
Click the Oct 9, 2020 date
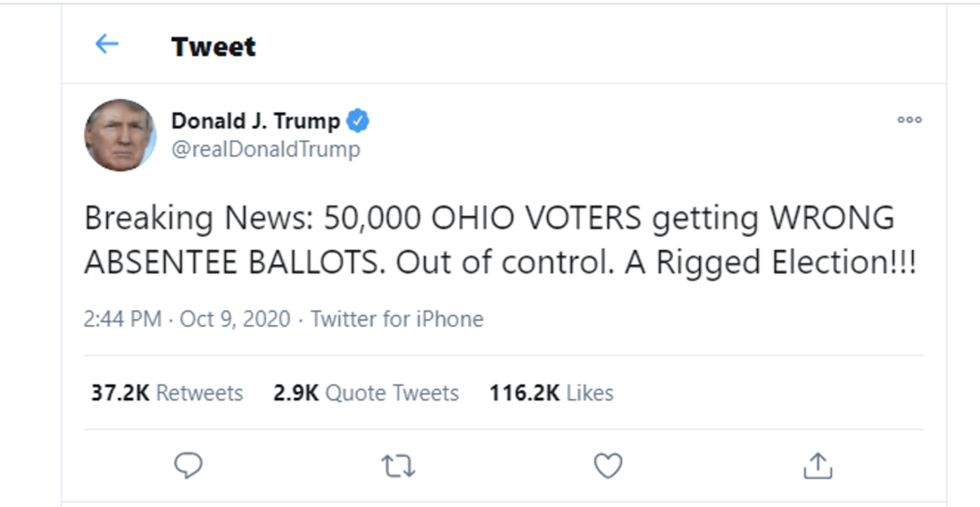235,318
